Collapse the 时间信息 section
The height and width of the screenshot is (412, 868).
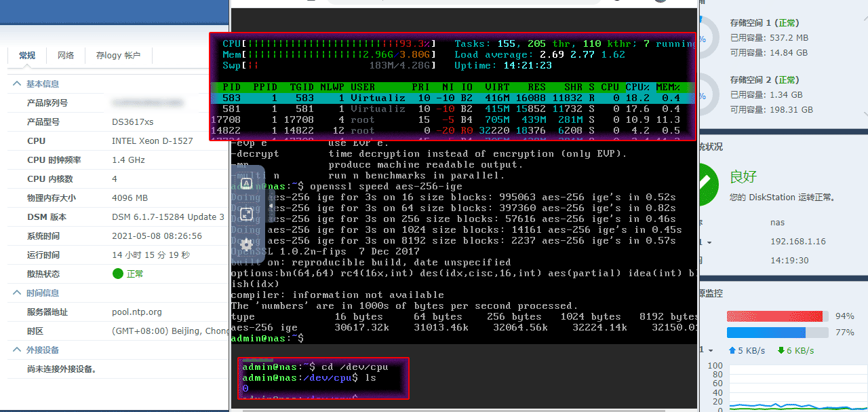point(17,293)
